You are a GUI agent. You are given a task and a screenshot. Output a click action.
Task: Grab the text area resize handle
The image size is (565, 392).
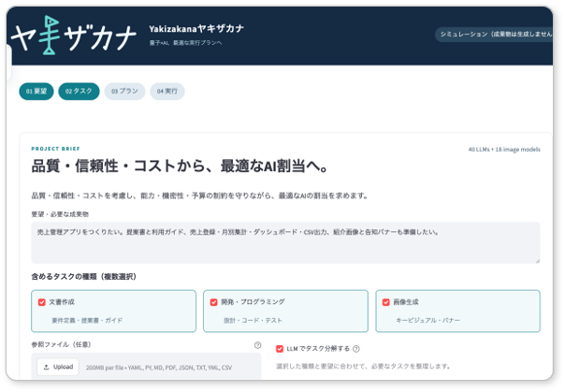pos(537,260)
